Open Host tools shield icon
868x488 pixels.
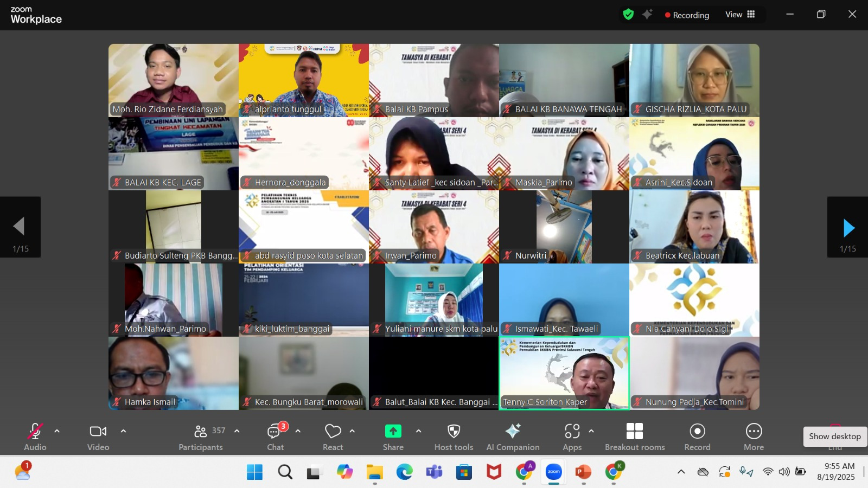(x=454, y=437)
